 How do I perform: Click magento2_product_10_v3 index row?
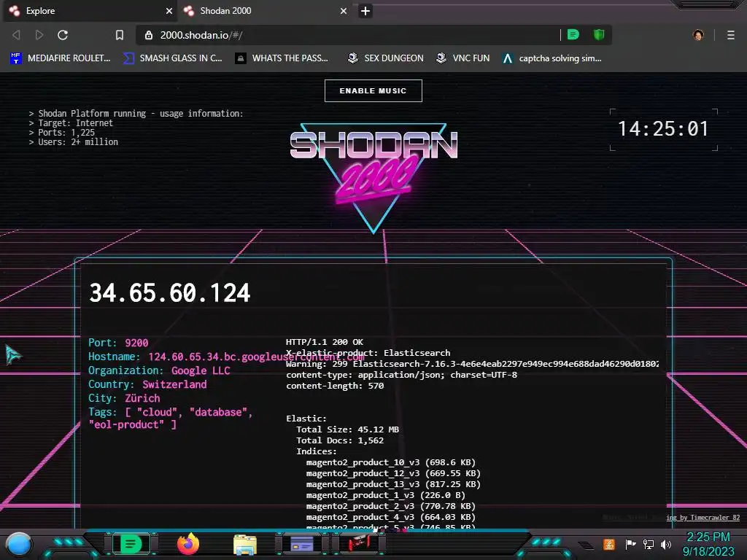pos(391,462)
